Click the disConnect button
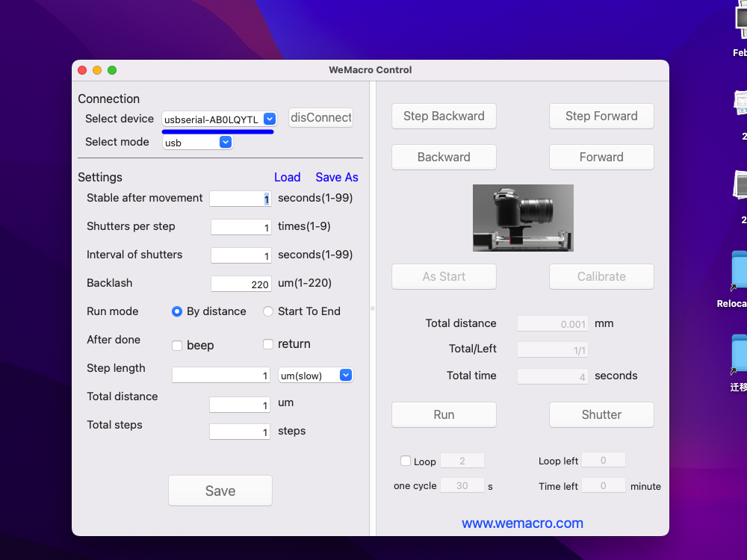This screenshot has width=747, height=560. pyautogui.click(x=320, y=118)
